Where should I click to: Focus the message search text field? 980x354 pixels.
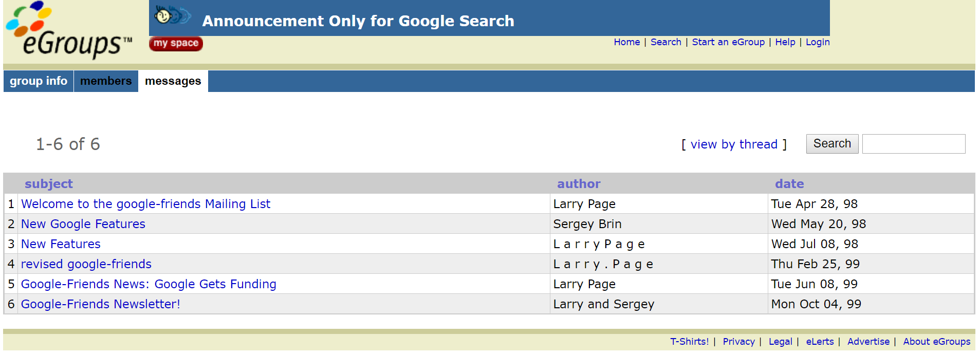(913, 144)
